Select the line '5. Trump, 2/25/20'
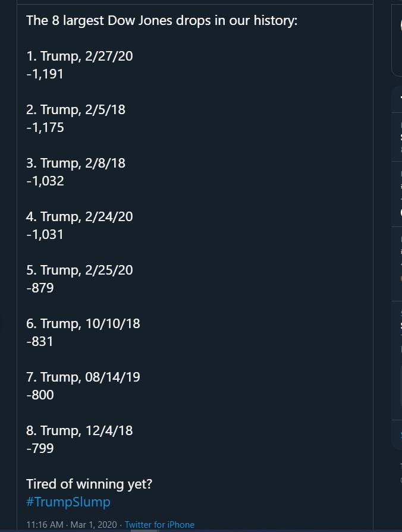Viewport: 402px width, 532px height. 80,270
